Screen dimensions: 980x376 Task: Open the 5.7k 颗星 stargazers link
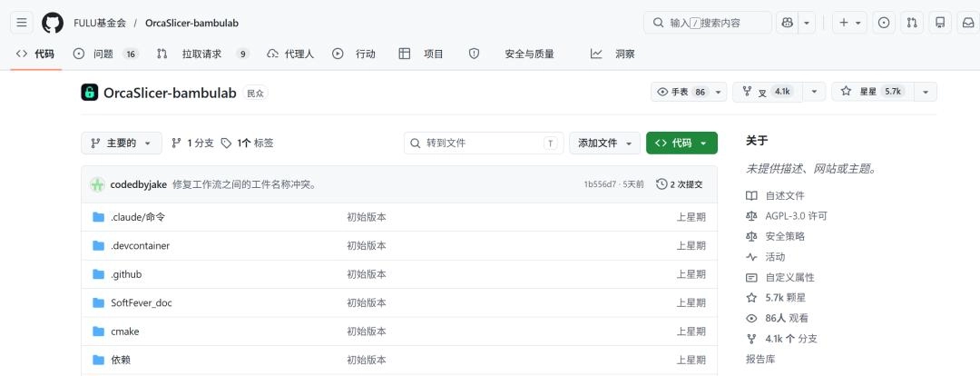pos(776,298)
